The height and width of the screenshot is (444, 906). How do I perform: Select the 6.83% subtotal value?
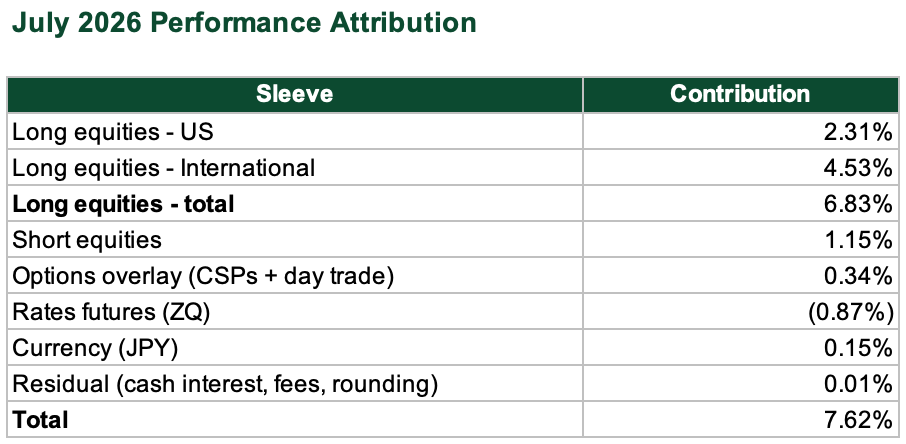click(x=857, y=204)
